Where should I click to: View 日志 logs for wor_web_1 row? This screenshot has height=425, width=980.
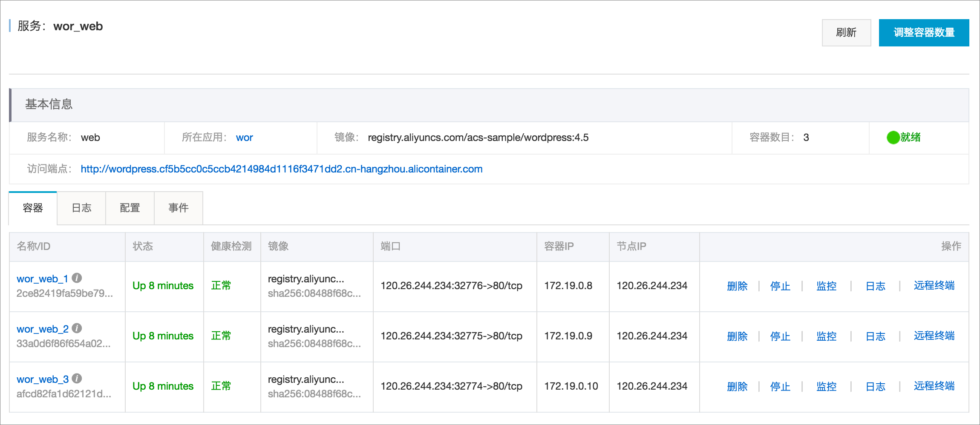tap(875, 286)
